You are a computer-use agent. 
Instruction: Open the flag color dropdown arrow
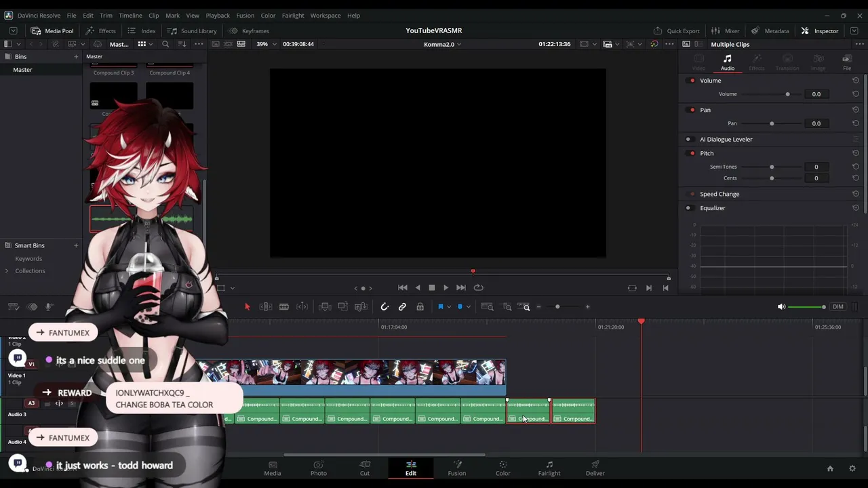point(449,307)
